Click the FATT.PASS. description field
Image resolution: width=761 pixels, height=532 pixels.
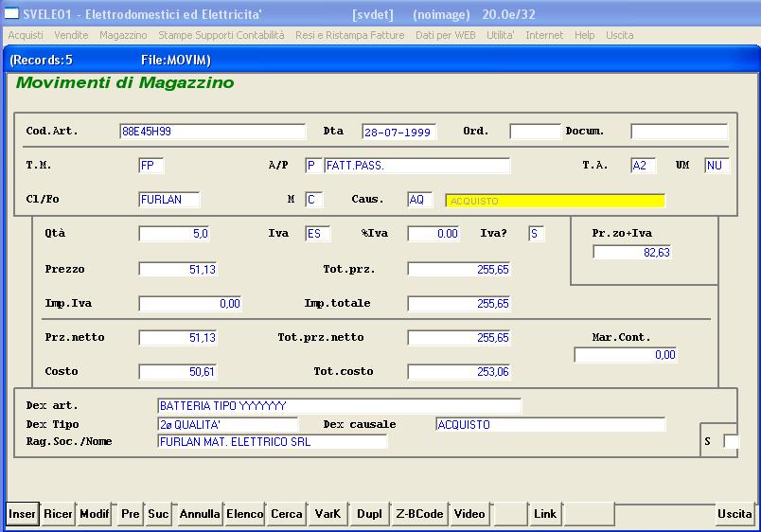pyautogui.click(x=416, y=166)
